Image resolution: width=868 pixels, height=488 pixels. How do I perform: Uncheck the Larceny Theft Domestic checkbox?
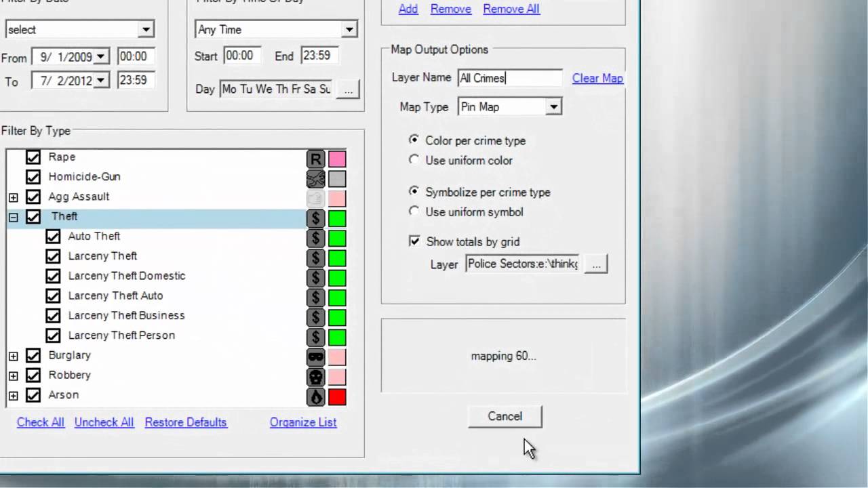53,276
